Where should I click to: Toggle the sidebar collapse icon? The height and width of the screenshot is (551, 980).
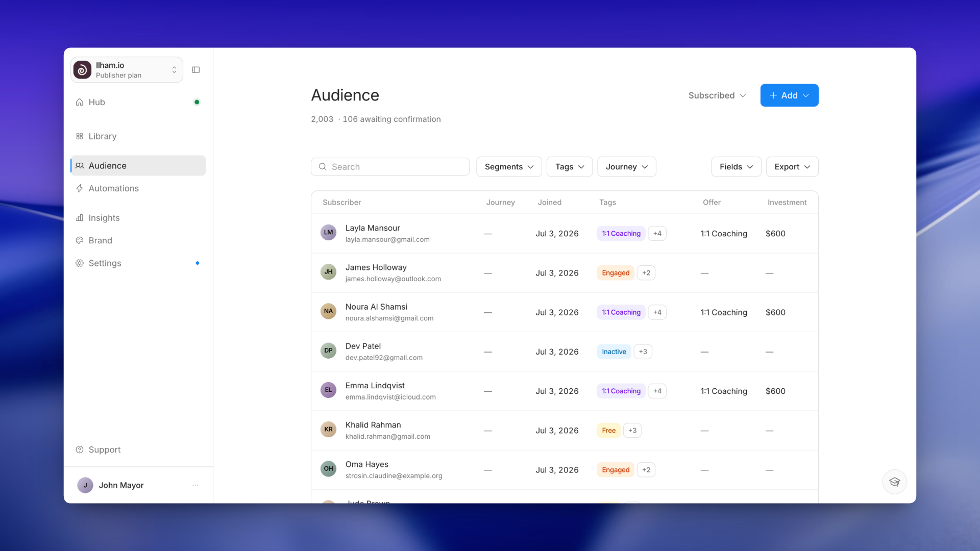pyautogui.click(x=195, y=70)
